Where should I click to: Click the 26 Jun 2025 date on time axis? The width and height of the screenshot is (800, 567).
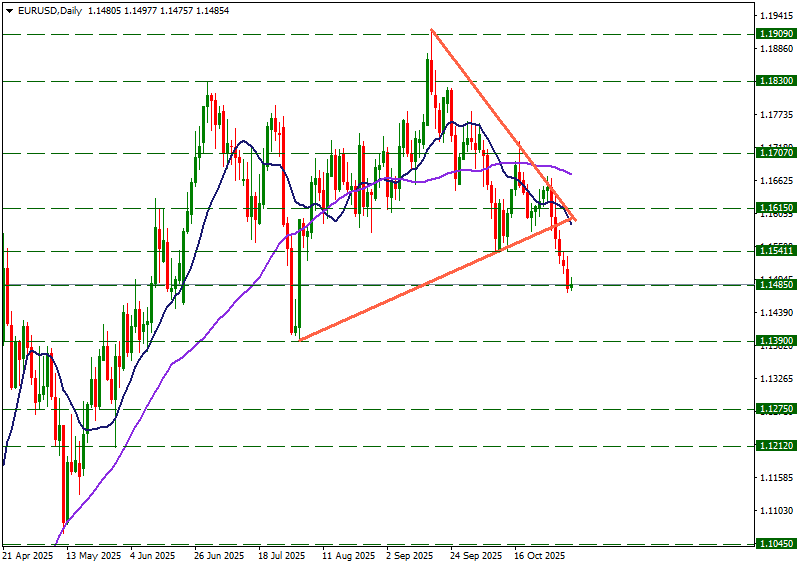pyautogui.click(x=219, y=555)
